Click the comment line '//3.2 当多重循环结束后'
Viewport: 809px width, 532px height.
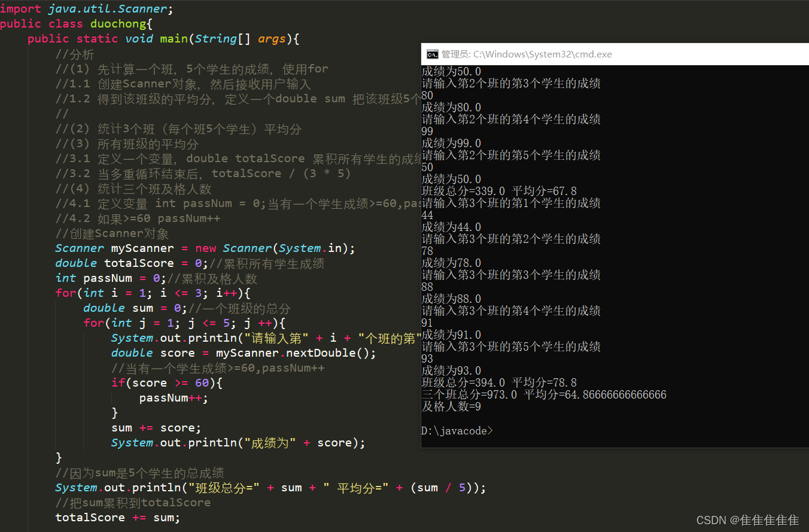click(x=203, y=174)
